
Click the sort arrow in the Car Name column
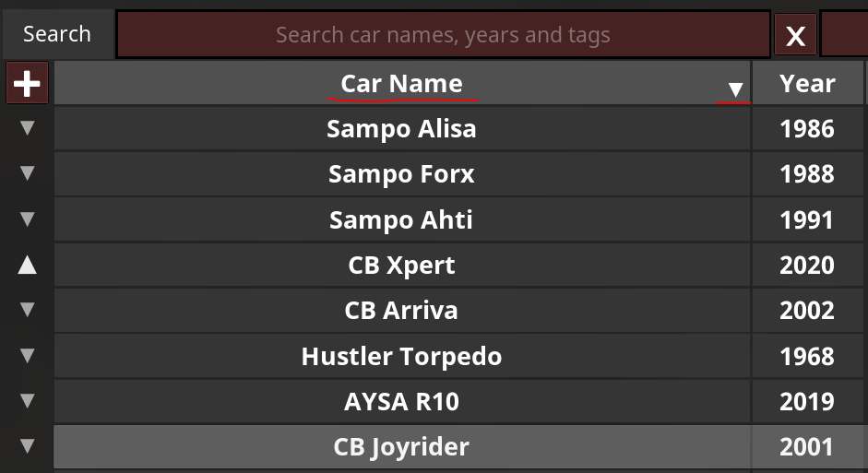[x=735, y=89]
